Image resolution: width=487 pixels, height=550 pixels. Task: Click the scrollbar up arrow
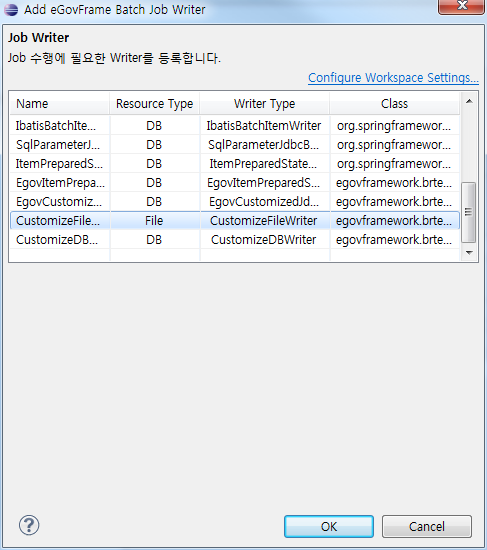click(x=469, y=101)
